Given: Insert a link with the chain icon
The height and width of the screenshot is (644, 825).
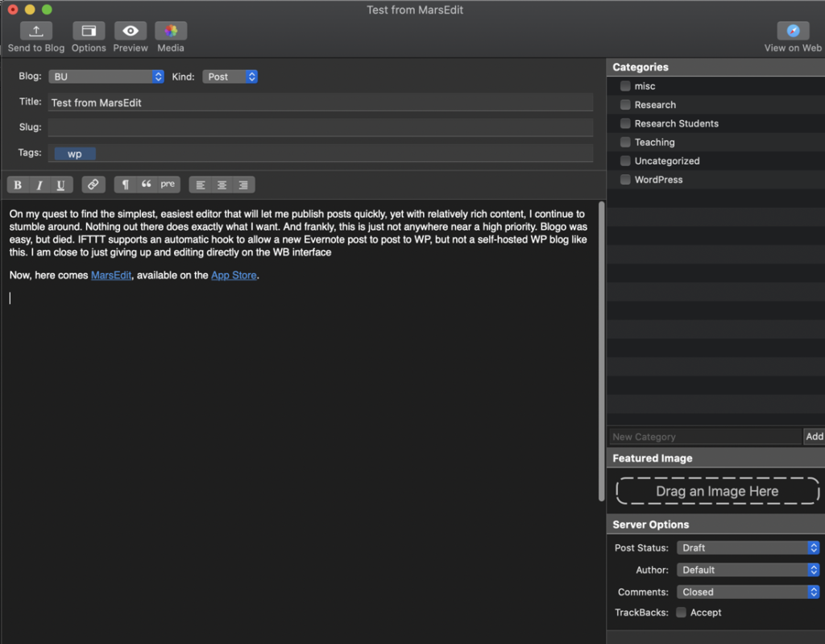Looking at the screenshot, I should (93, 185).
